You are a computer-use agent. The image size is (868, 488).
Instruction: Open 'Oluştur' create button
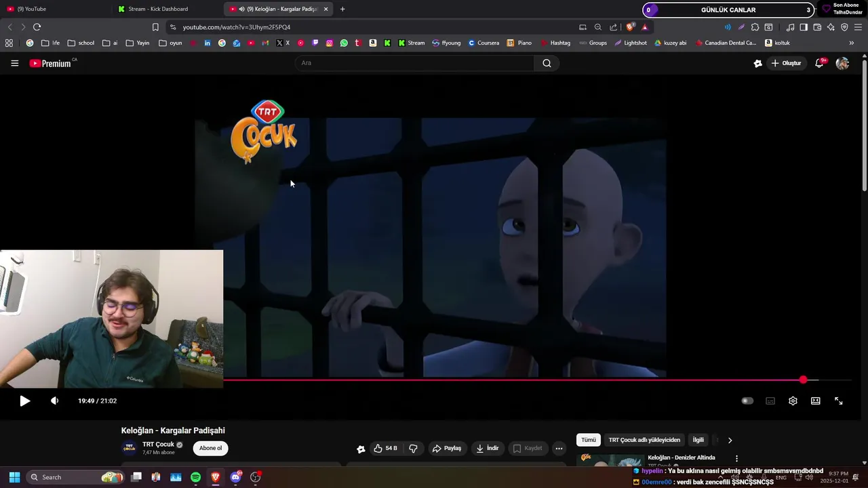pyautogui.click(x=786, y=63)
